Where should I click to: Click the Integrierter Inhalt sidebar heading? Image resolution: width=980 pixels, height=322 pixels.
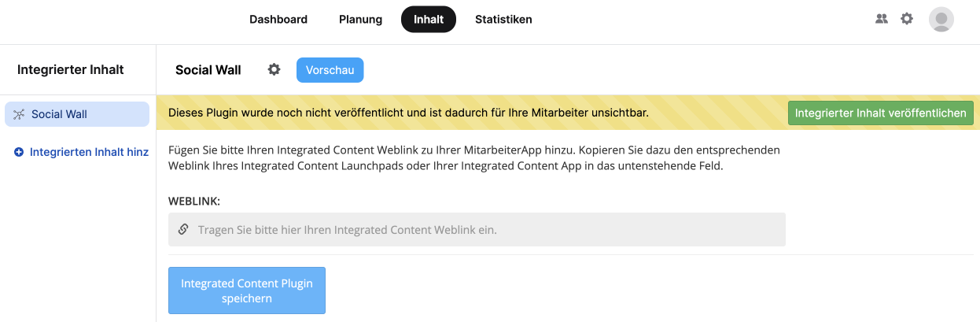71,69
